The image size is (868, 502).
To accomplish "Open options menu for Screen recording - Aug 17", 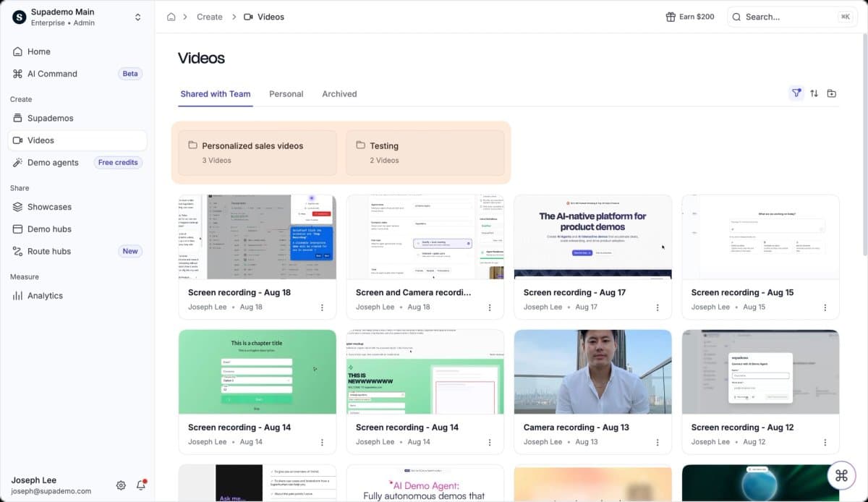I will click(658, 307).
